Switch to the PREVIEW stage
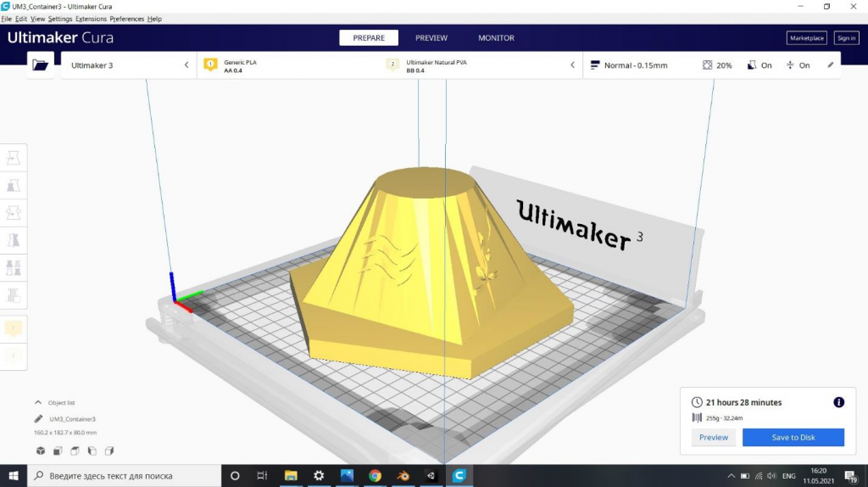 [431, 37]
